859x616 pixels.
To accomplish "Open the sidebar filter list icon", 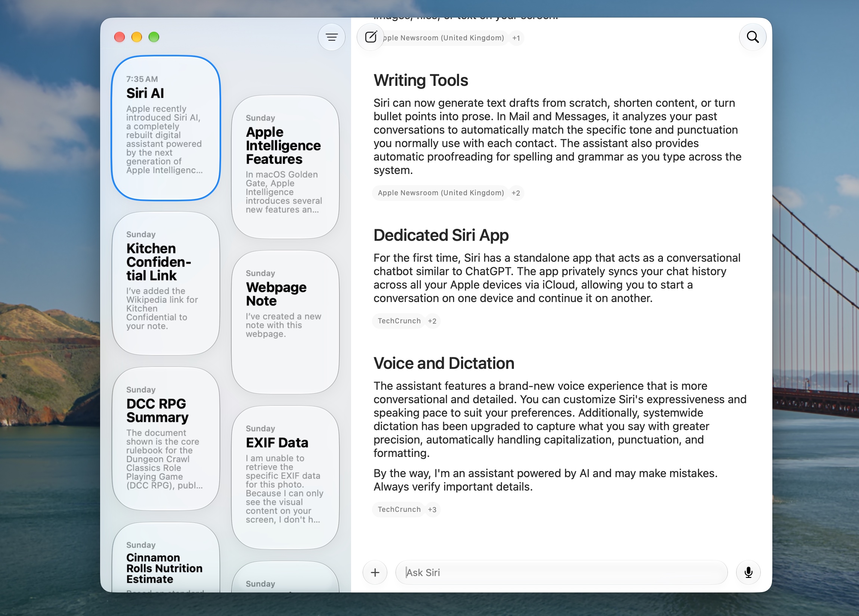I will pyautogui.click(x=331, y=37).
